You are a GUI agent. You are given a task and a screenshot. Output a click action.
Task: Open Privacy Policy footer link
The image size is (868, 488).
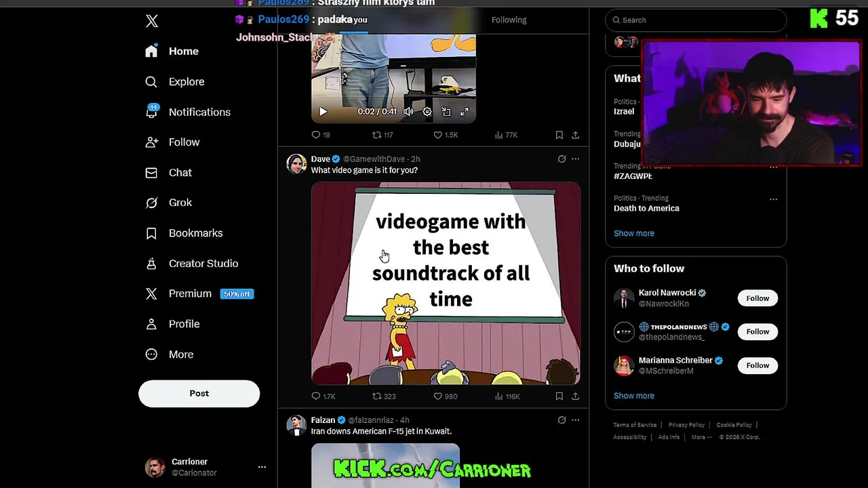click(x=686, y=425)
